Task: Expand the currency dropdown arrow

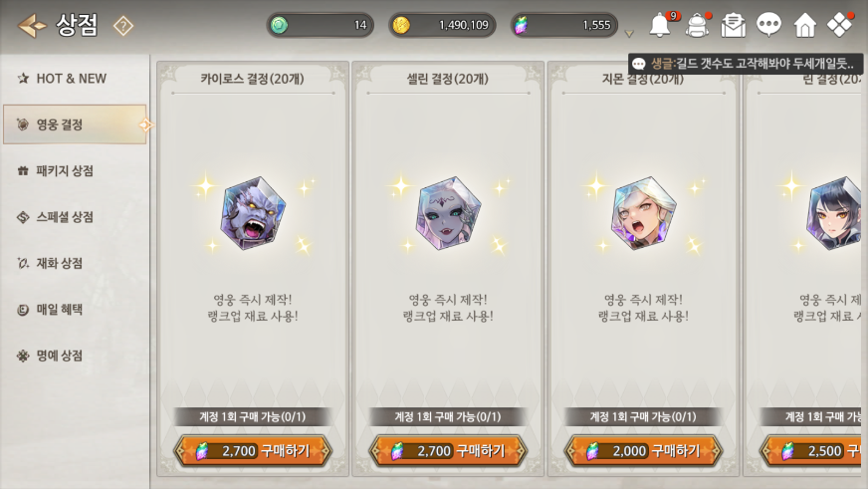Action: point(629,34)
